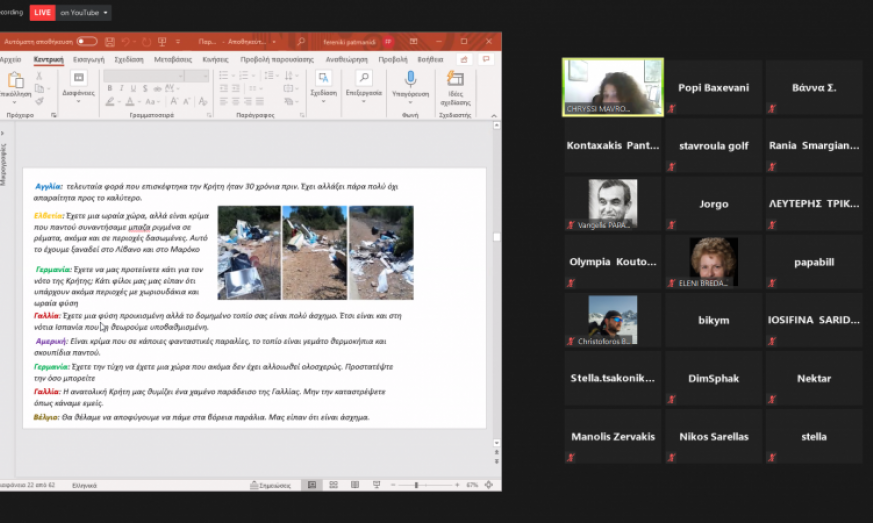Switch to Normal view icon in status bar
This screenshot has width=873, height=523.
click(312, 485)
